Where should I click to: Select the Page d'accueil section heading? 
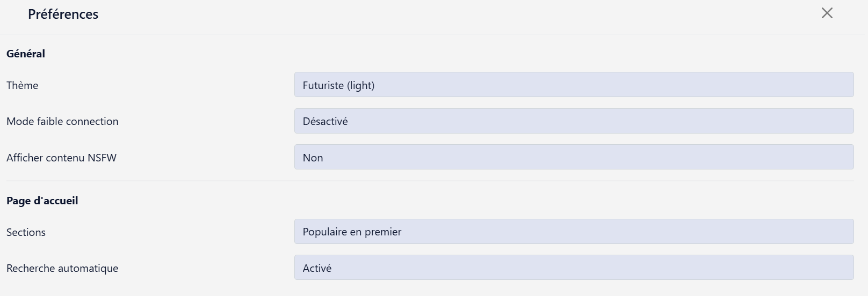[x=42, y=201]
